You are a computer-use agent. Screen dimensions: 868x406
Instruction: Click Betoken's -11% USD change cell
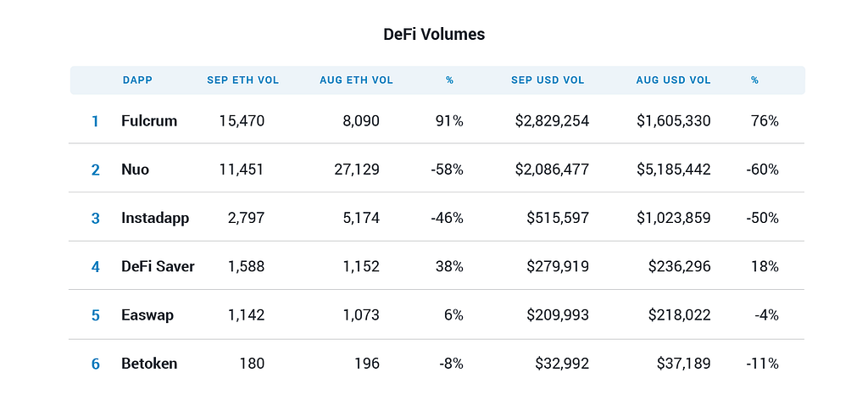click(x=762, y=364)
